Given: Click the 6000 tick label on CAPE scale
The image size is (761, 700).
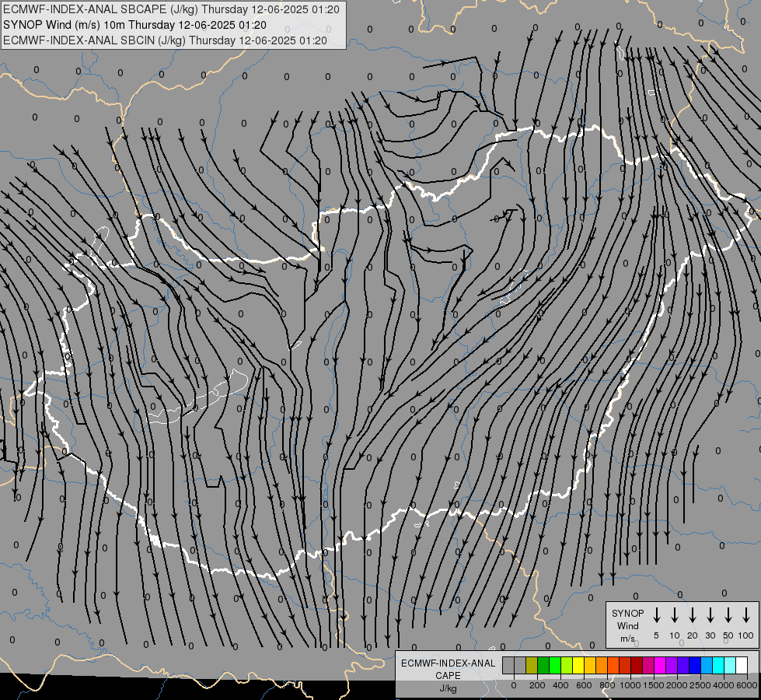Looking at the screenshot, I should coord(747,685).
